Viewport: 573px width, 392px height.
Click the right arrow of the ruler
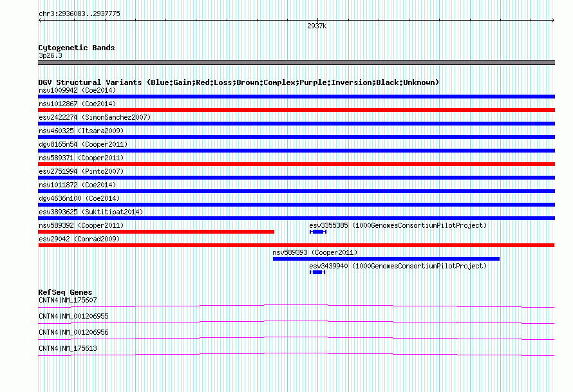552,21
